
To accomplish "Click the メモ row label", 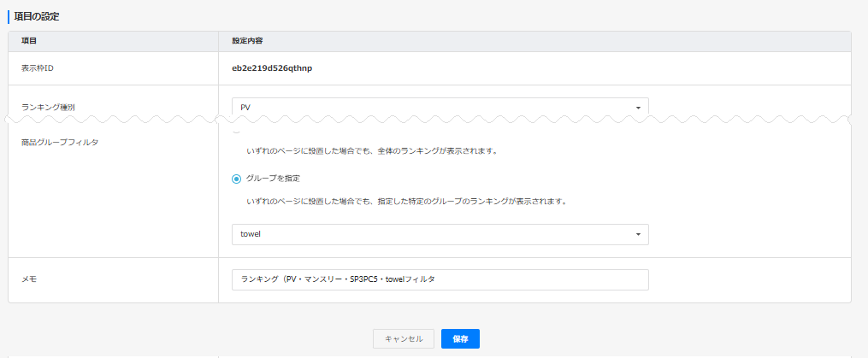I will 29,279.
